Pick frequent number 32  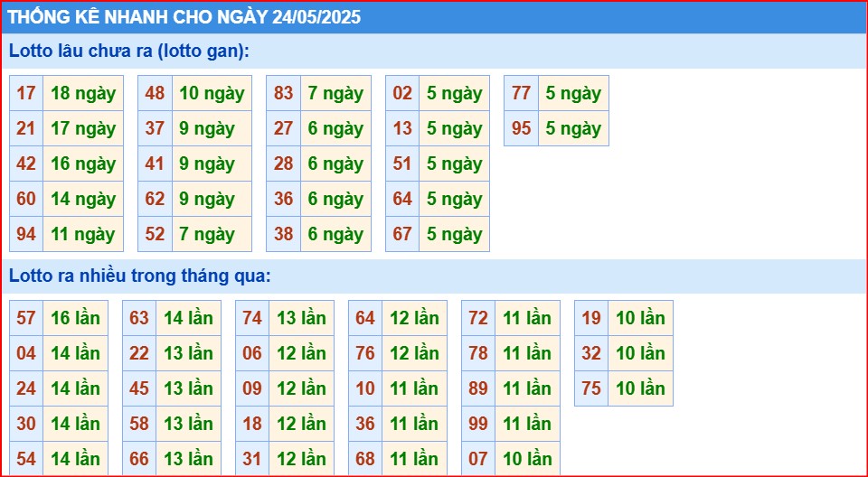pos(591,353)
